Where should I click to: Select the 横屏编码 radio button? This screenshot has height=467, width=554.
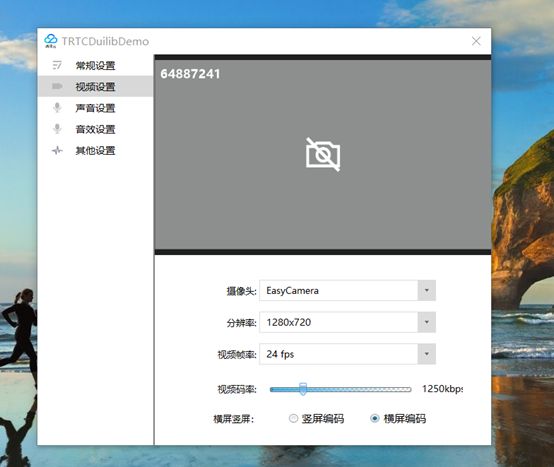pos(375,419)
